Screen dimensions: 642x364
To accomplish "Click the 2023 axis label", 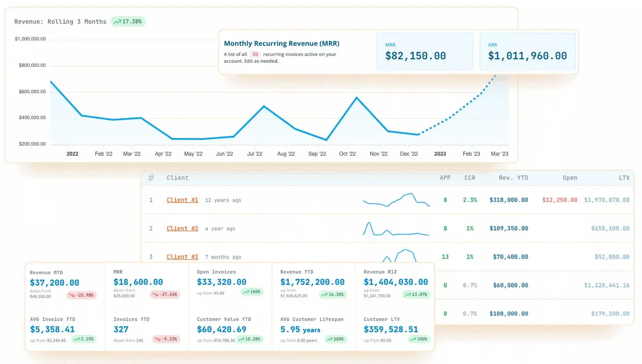I will pyautogui.click(x=440, y=154).
